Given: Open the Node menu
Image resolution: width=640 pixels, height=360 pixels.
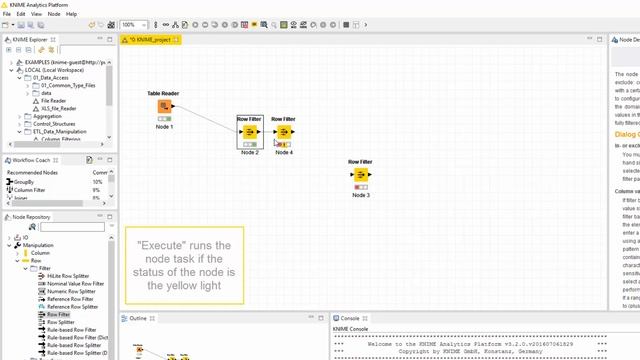Looking at the screenshot, I should [x=54, y=14].
